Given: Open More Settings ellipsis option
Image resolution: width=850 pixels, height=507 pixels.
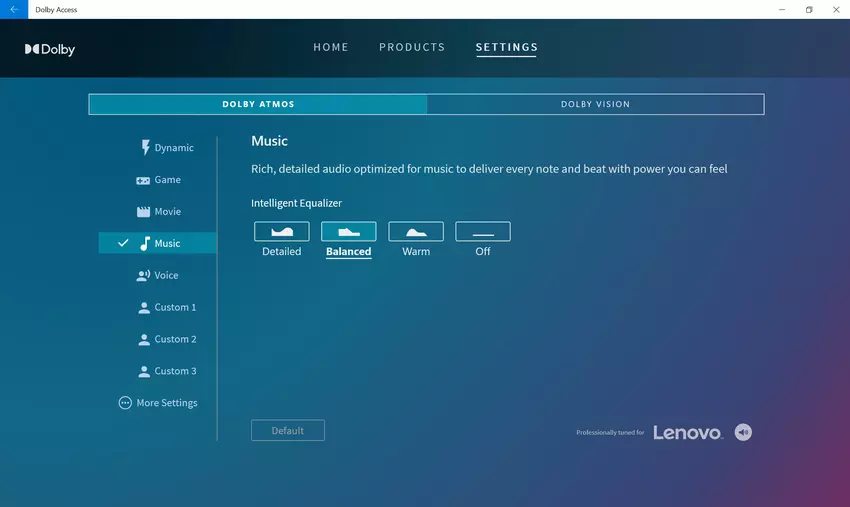Looking at the screenshot, I should [x=125, y=403].
